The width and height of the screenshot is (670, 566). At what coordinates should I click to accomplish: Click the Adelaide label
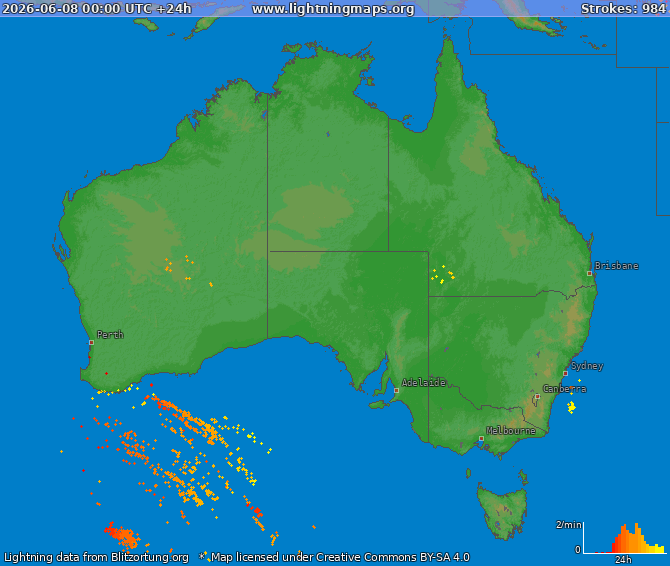pyautogui.click(x=423, y=382)
